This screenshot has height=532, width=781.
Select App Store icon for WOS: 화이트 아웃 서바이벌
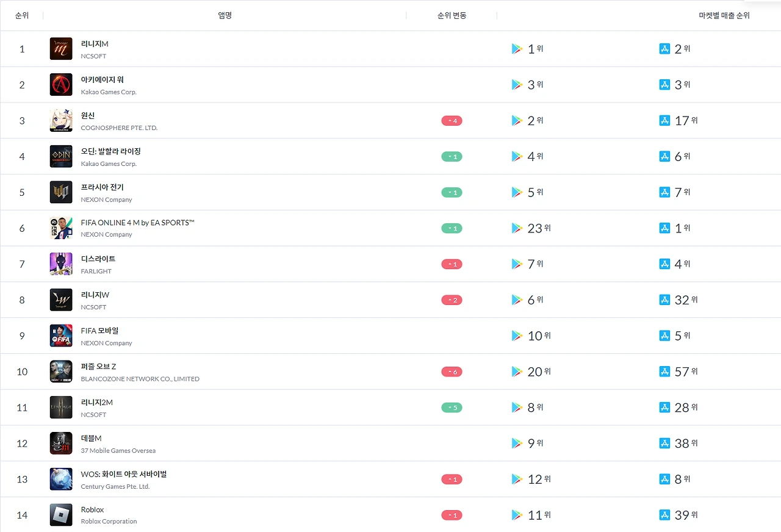pyautogui.click(x=665, y=480)
